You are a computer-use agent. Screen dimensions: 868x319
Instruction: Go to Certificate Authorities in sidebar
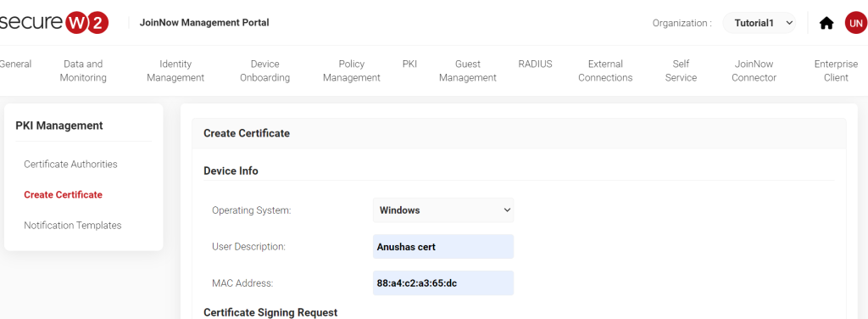(x=71, y=165)
